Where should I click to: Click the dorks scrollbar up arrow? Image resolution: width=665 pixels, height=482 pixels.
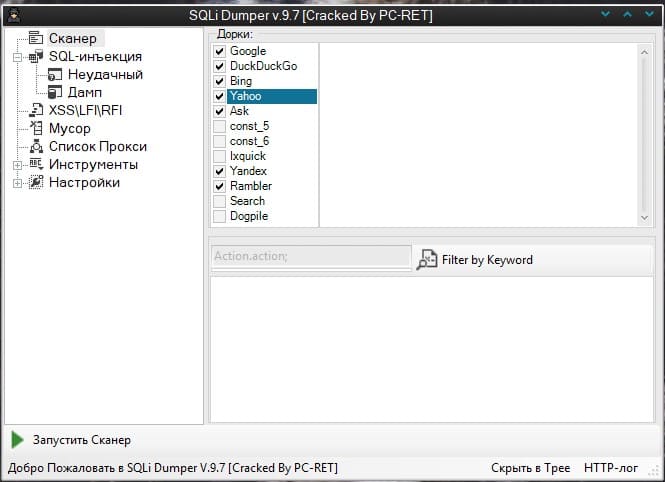(644, 52)
